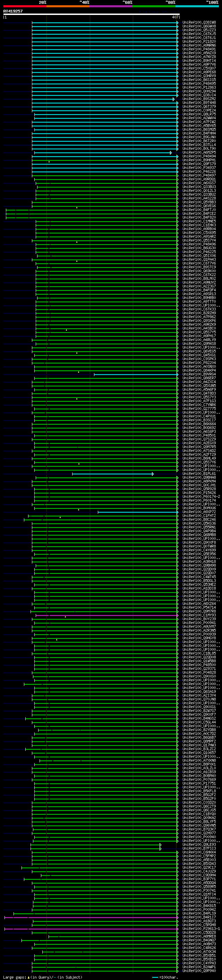The width and height of the screenshot is (222, 980).
Task: Click label UniRef100_P60174-2
Action: tap(201, 497)
